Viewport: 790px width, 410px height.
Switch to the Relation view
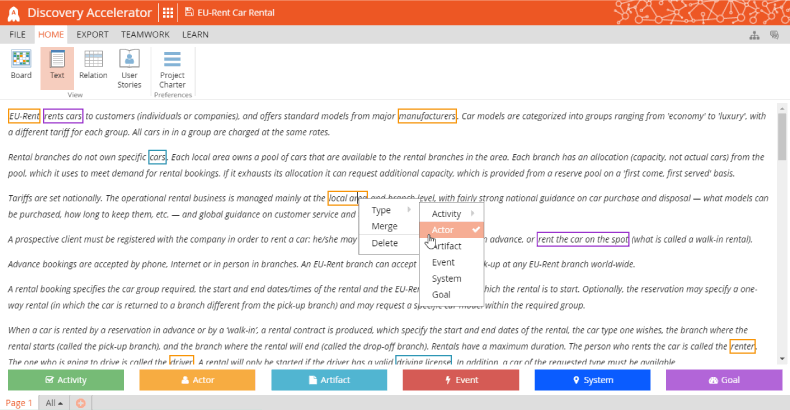pos(93,65)
